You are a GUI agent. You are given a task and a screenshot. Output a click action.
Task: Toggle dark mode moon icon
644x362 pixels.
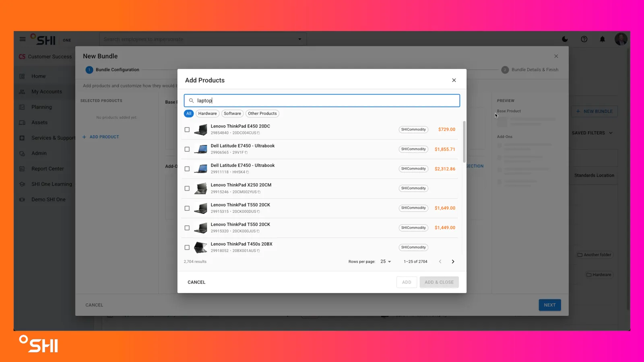(565, 39)
